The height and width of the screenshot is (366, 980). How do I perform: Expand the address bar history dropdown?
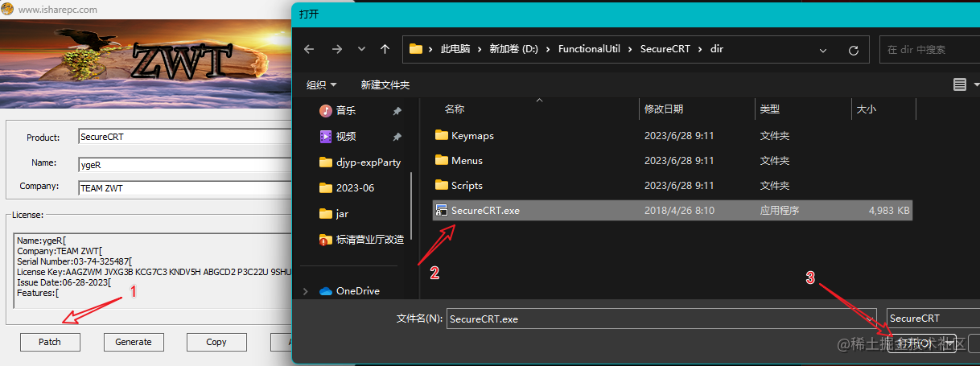point(823,50)
